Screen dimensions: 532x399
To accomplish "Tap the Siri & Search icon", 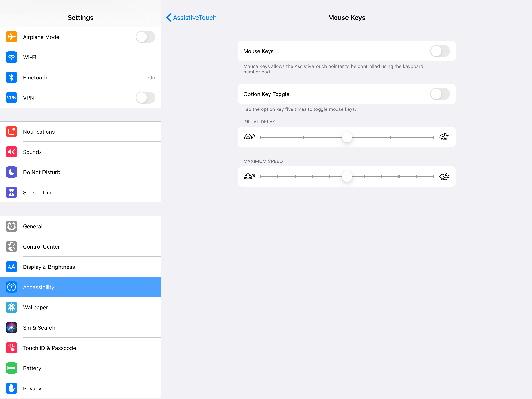I will pyautogui.click(x=11, y=327).
